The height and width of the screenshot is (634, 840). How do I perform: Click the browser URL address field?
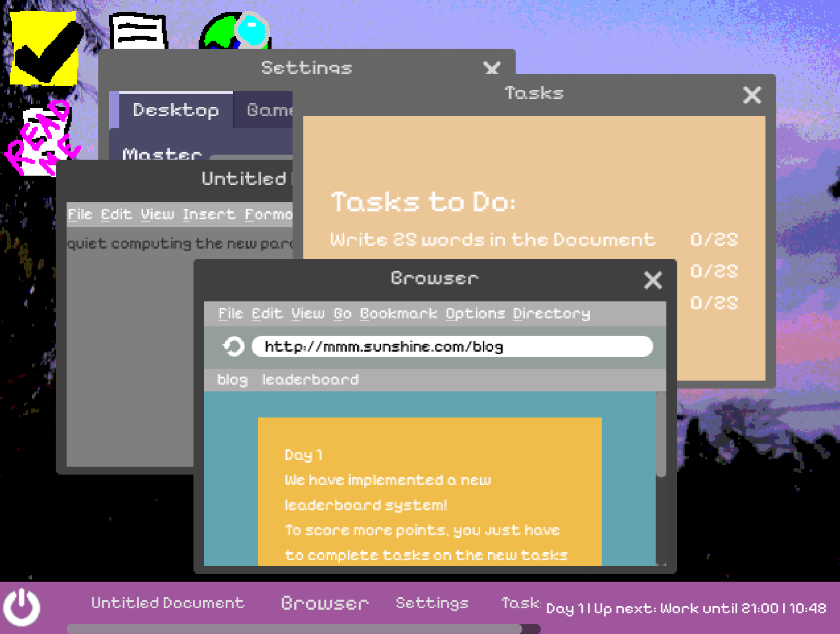452,347
